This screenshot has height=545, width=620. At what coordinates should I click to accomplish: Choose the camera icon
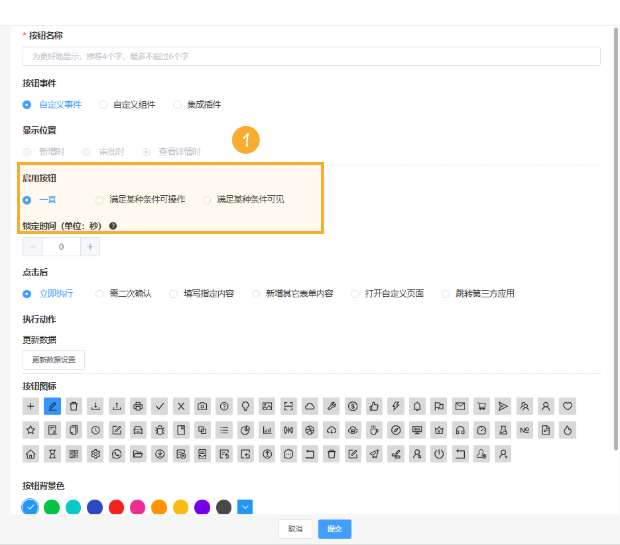click(x=202, y=406)
